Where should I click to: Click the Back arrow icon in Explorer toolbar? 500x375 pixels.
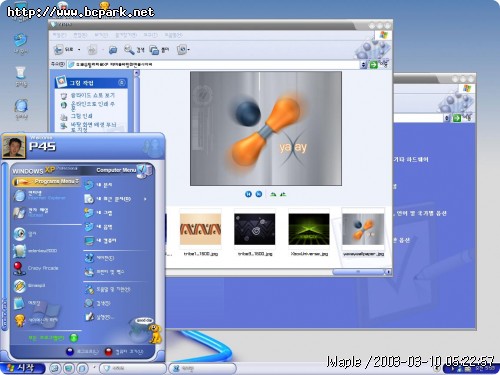pyautogui.click(x=58, y=50)
